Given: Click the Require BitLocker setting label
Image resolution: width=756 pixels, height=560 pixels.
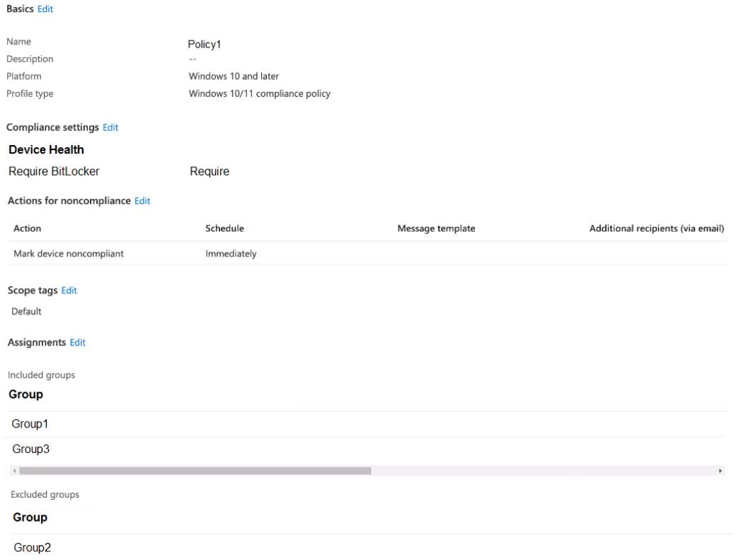Looking at the screenshot, I should [x=54, y=171].
